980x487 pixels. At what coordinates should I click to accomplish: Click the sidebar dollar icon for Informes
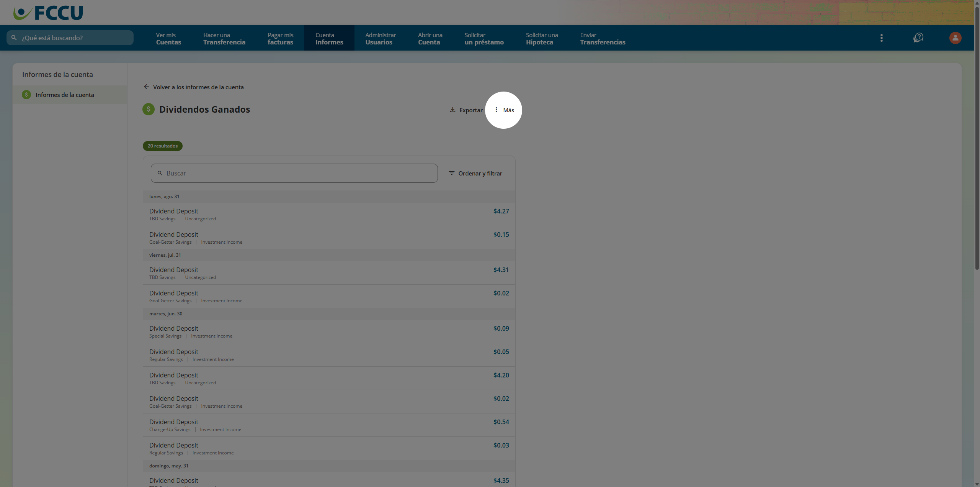pos(26,95)
